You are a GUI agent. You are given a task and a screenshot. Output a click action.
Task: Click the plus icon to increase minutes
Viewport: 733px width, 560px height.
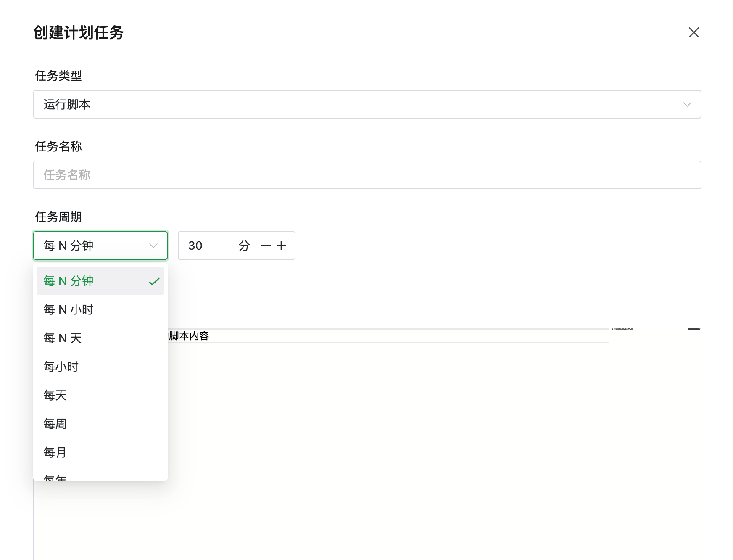[x=281, y=246]
